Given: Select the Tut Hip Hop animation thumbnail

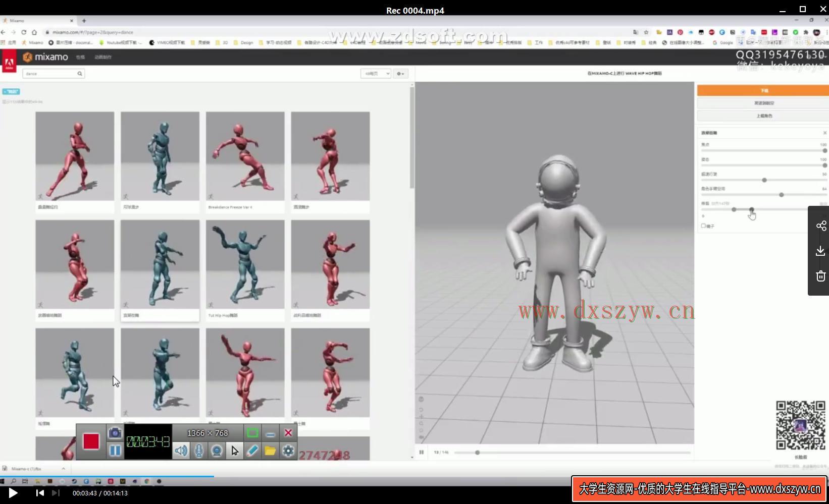Looking at the screenshot, I should point(245,264).
